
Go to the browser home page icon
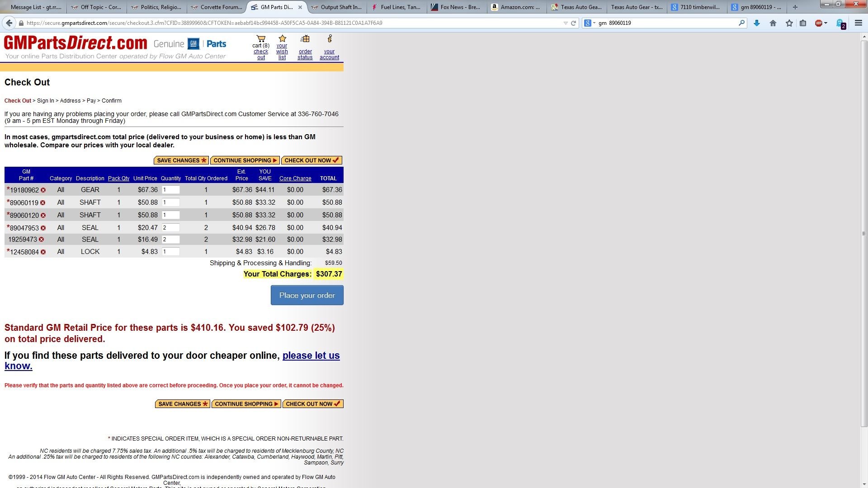point(773,23)
